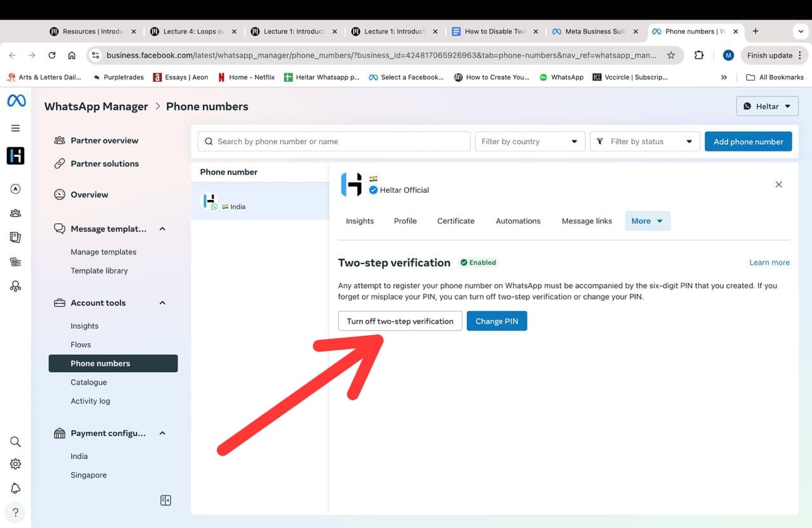Reload the page in browser toolbar
812x528 pixels.
52,55
